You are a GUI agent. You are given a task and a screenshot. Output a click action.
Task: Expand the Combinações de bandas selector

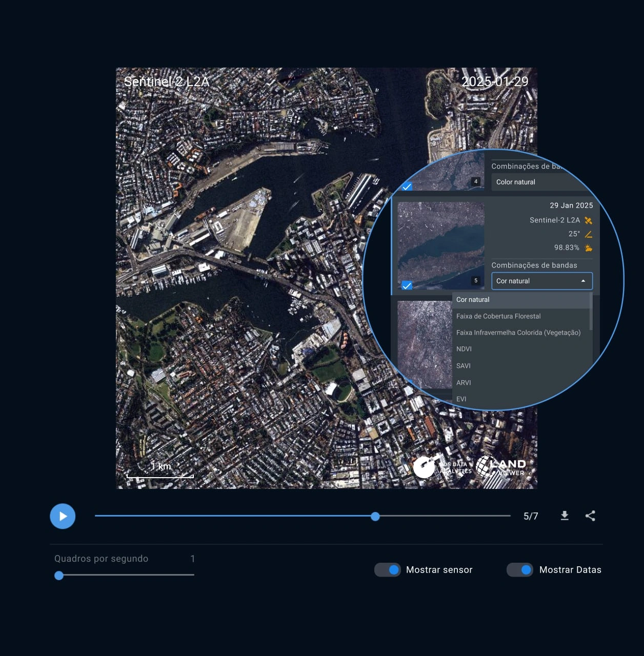541,281
